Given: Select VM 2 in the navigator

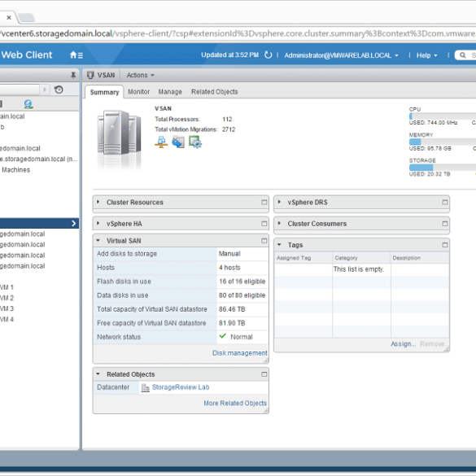Looking at the screenshot, I should click(x=7, y=298).
